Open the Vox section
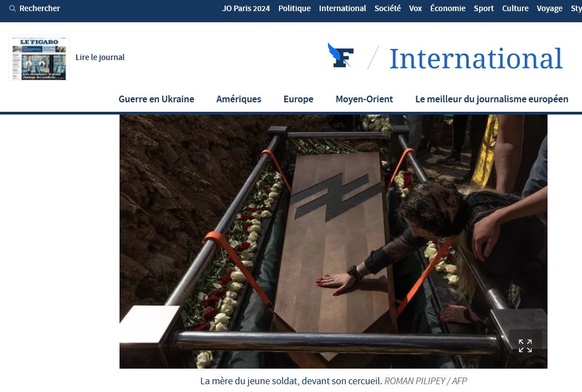 coord(415,8)
